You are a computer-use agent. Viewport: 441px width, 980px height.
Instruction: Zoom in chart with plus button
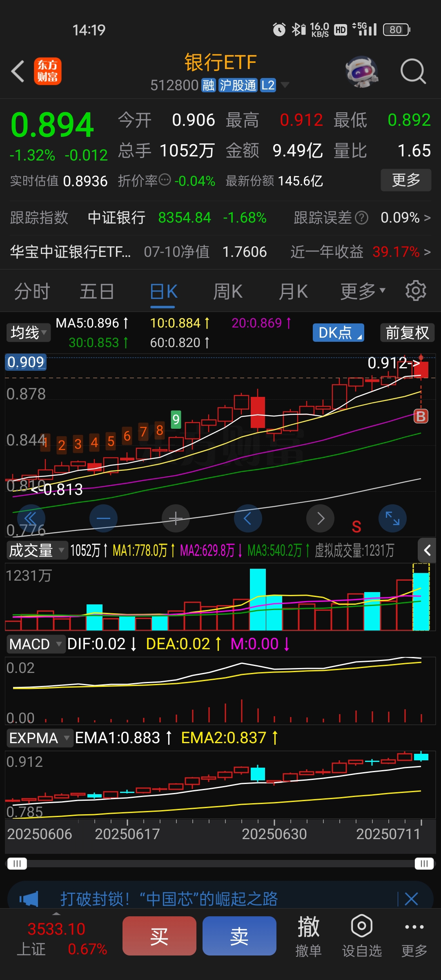tap(176, 519)
